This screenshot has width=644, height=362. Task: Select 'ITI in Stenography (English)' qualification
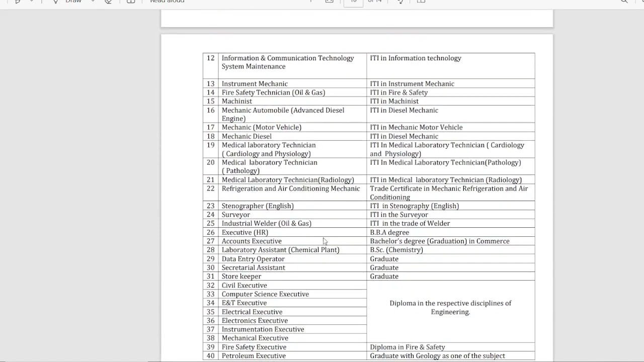[x=415, y=206]
